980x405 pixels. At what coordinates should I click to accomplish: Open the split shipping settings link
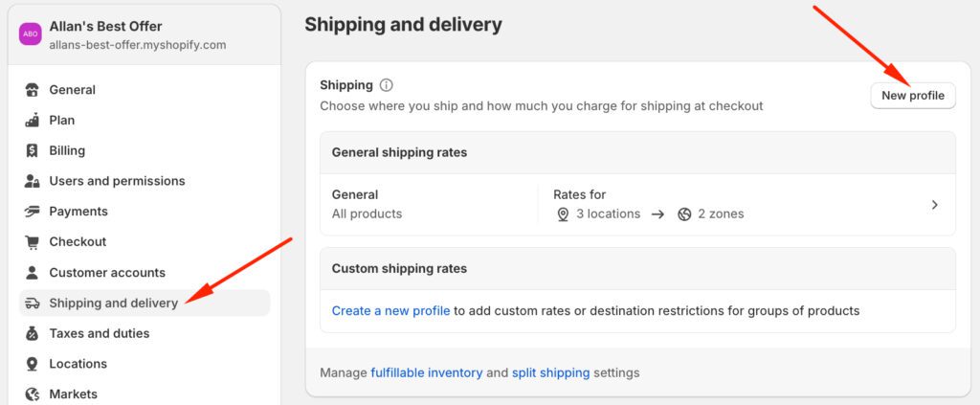click(x=550, y=372)
